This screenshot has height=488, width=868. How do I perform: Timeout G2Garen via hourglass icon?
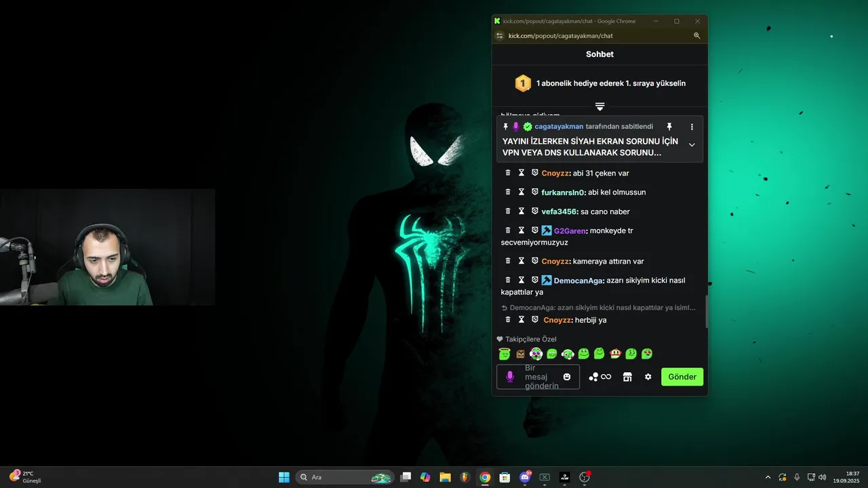(x=521, y=230)
